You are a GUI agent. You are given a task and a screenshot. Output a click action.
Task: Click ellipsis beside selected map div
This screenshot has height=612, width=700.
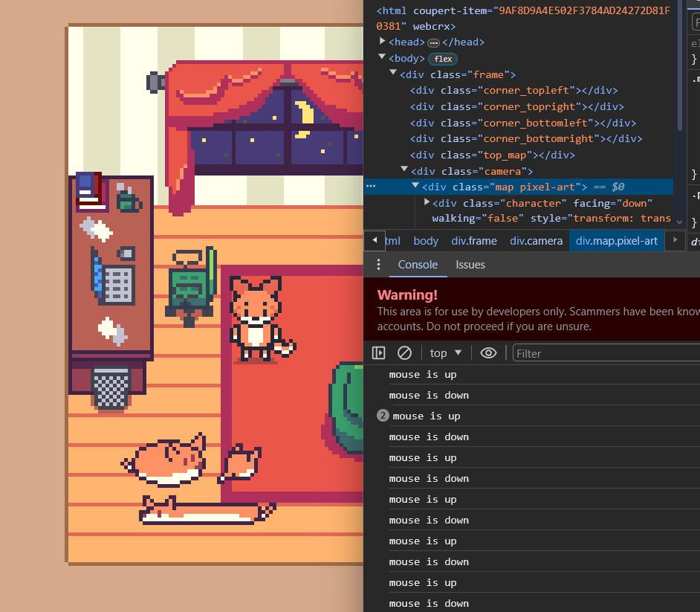click(x=371, y=187)
